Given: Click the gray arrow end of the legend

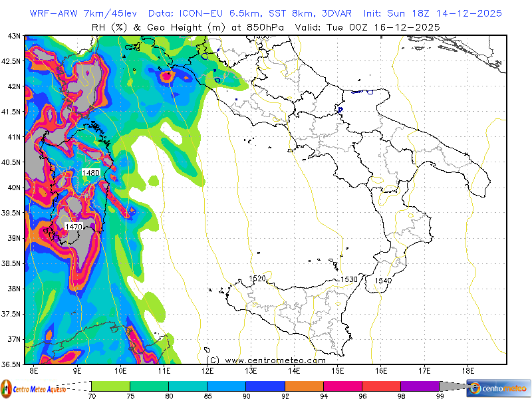Looking at the screenshot, I should [452, 386].
